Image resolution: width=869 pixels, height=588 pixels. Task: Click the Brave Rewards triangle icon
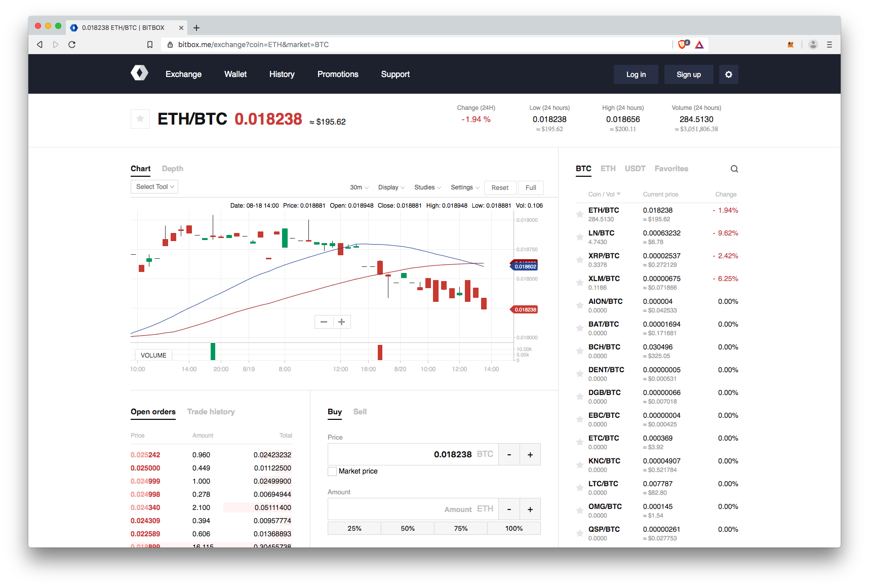(699, 45)
